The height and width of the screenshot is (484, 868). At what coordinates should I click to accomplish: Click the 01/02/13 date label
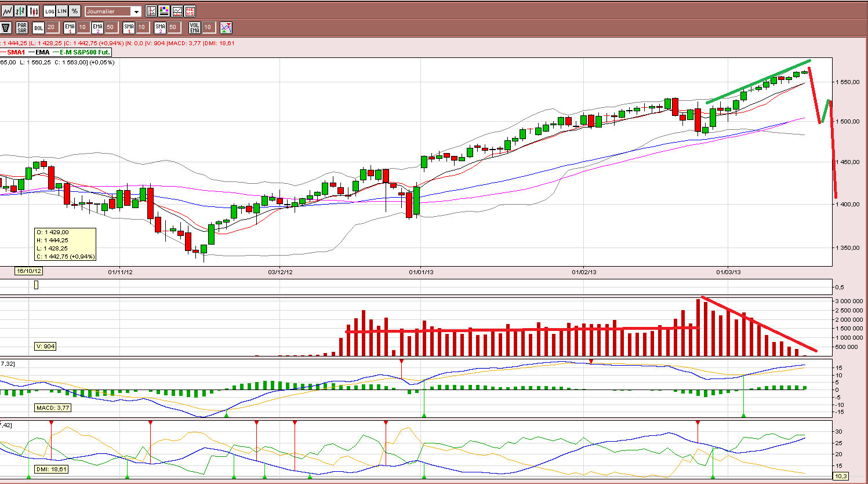coord(584,272)
